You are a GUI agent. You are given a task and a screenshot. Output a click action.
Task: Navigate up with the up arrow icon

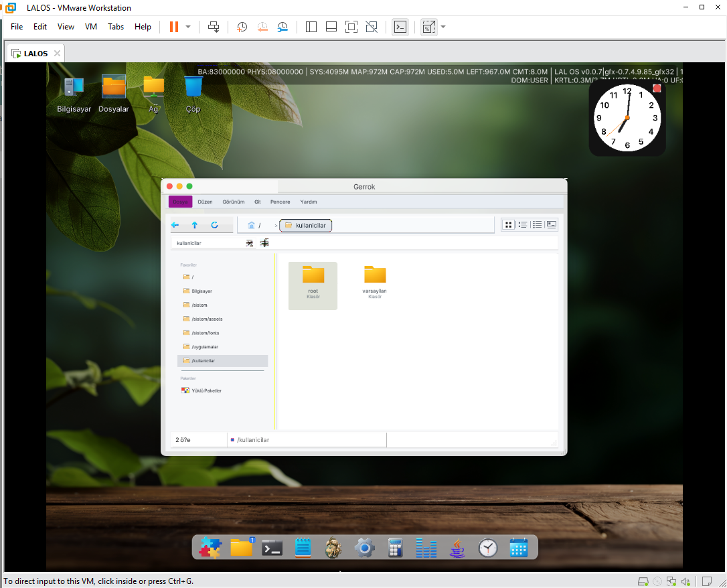pos(195,225)
